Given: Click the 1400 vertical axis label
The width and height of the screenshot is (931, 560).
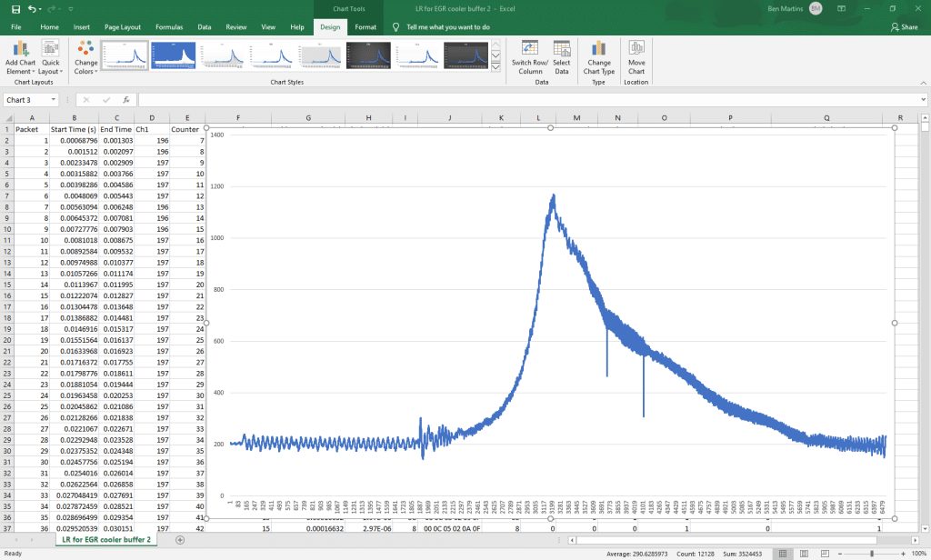Looking at the screenshot, I should (x=217, y=135).
